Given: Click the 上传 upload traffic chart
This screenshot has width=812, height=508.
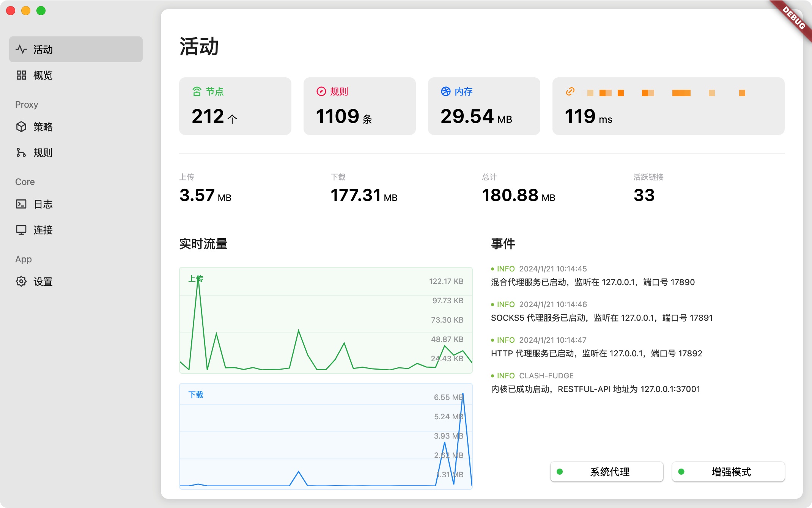Looking at the screenshot, I should [326, 320].
